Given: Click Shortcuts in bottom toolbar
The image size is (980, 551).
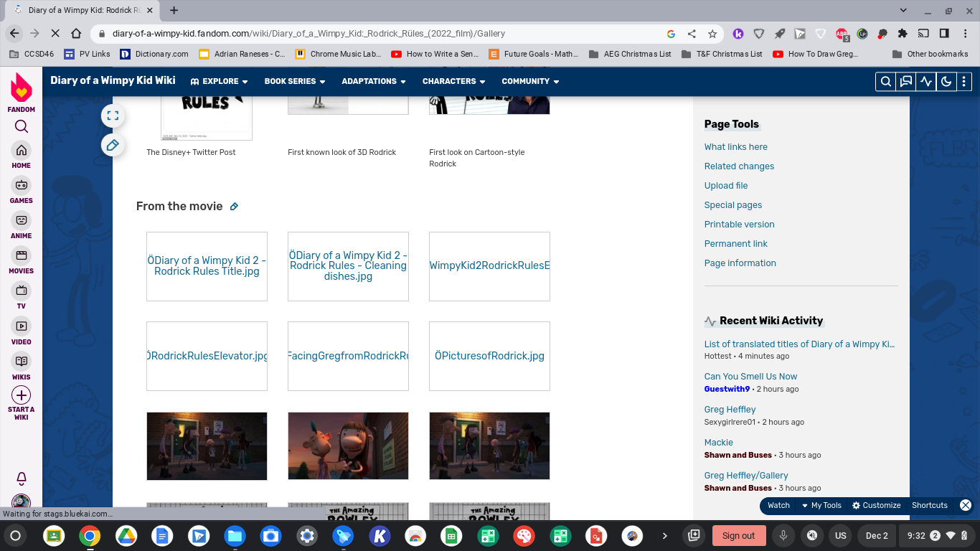Looking at the screenshot, I should pyautogui.click(x=930, y=505).
